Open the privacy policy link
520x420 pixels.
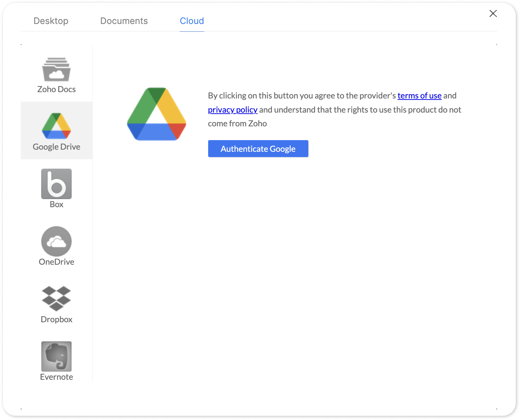[233, 110]
